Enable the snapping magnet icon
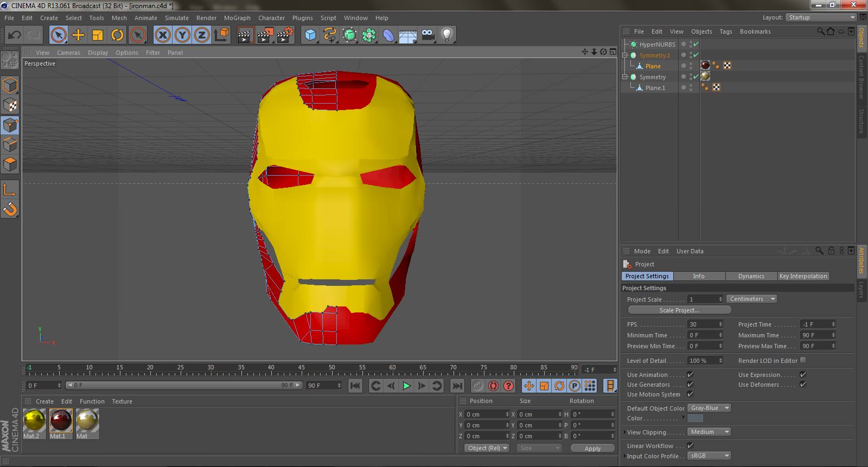Viewport: 868px width, 467px height. coord(10,209)
